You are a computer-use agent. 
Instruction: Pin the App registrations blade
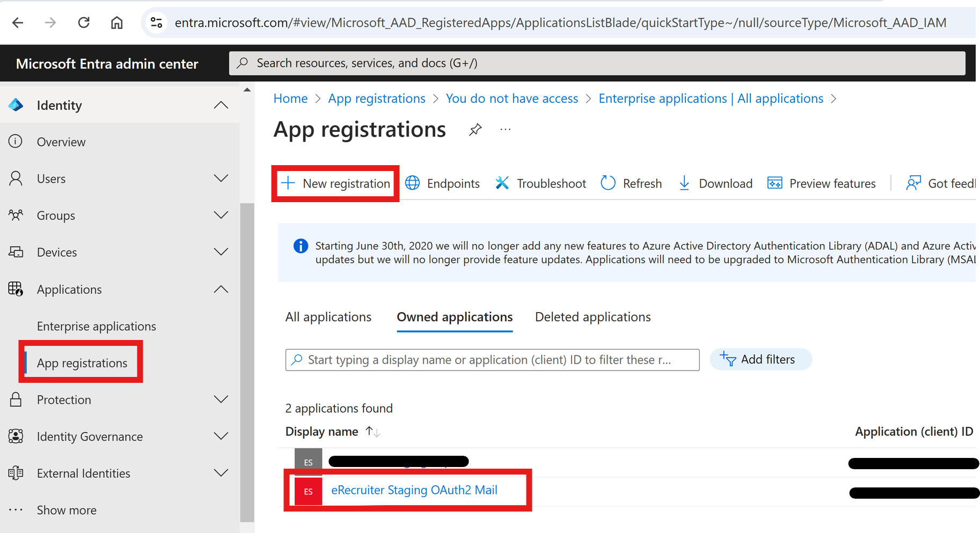click(475, 130)
